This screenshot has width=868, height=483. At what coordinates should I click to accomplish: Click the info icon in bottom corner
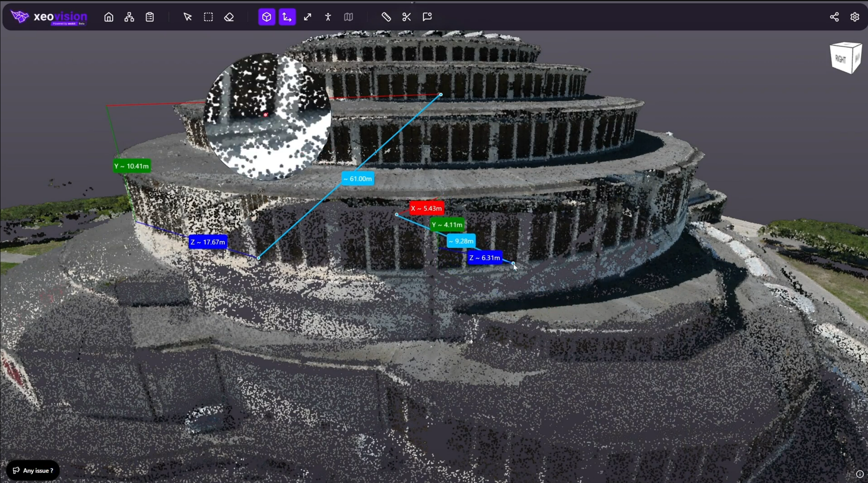(859, 474)
